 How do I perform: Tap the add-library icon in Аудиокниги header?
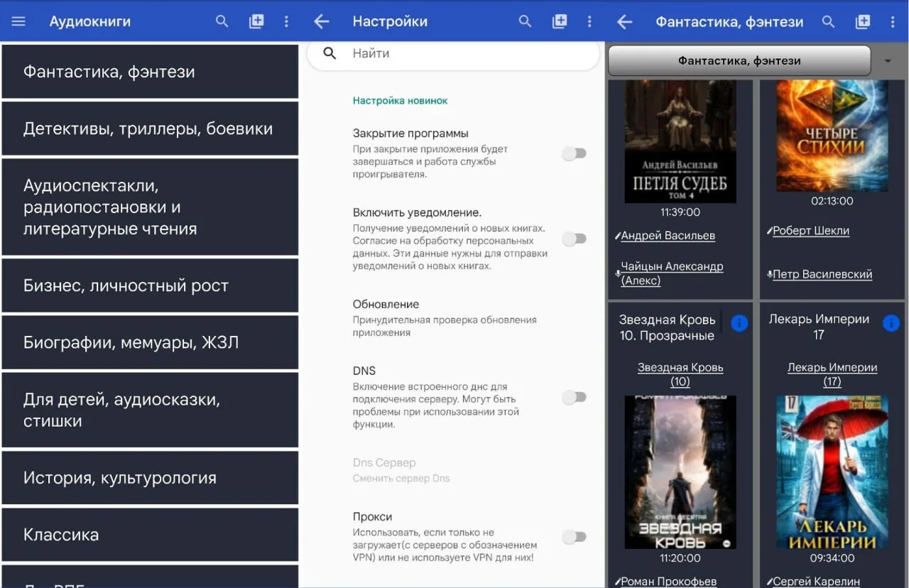pyautogui.click(x=256, y=21)
